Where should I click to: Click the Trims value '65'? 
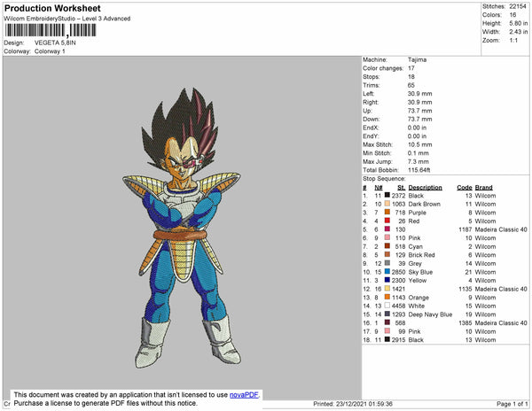(x=411, y=85)
